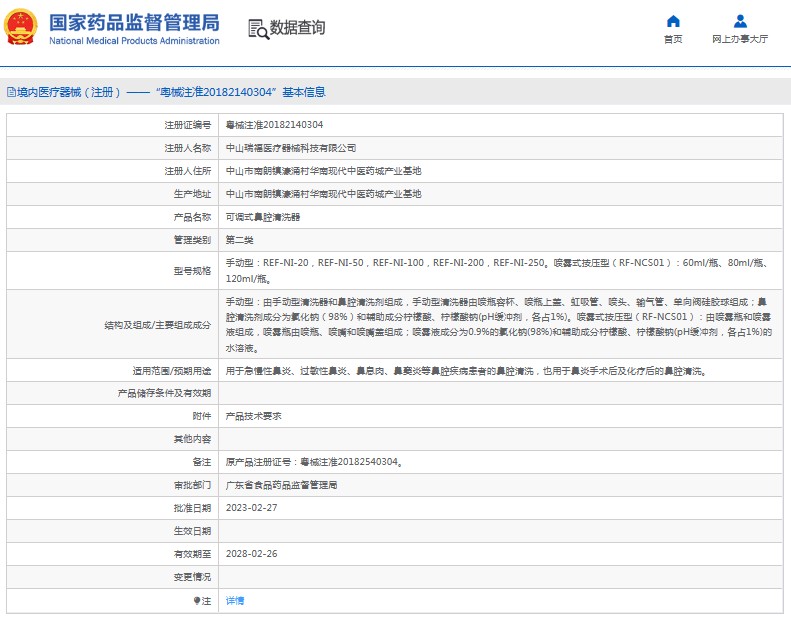Screen dimensions: 791x621
Task: Click the 备注 original registration number text
Action: point(313,462)
